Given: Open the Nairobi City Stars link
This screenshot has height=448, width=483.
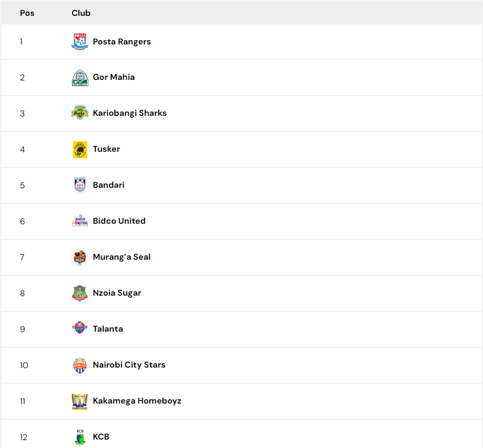Looking at the screenshot, I should click(x=129, y=365).
